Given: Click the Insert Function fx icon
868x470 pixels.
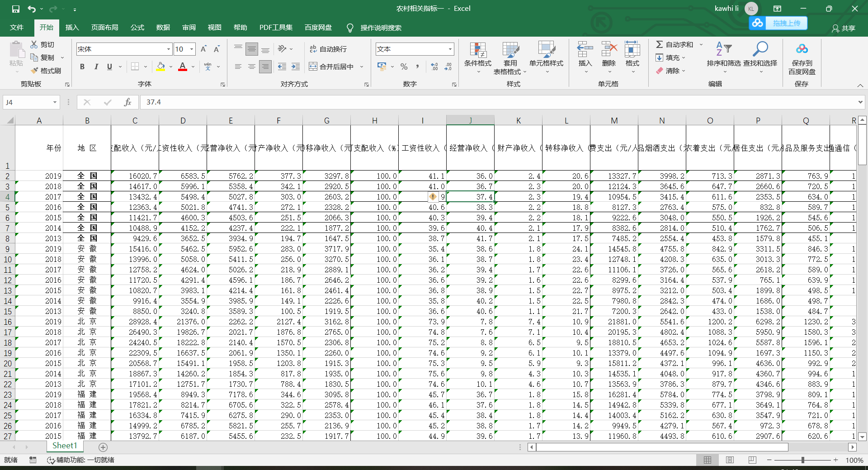Looking at the screenshot, I should point(127,102).
